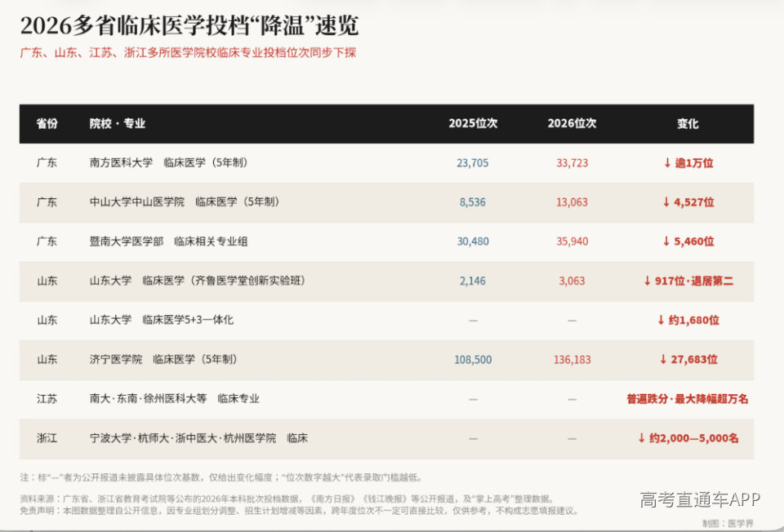Click the '制图：医学界' credit

[728, 523]
